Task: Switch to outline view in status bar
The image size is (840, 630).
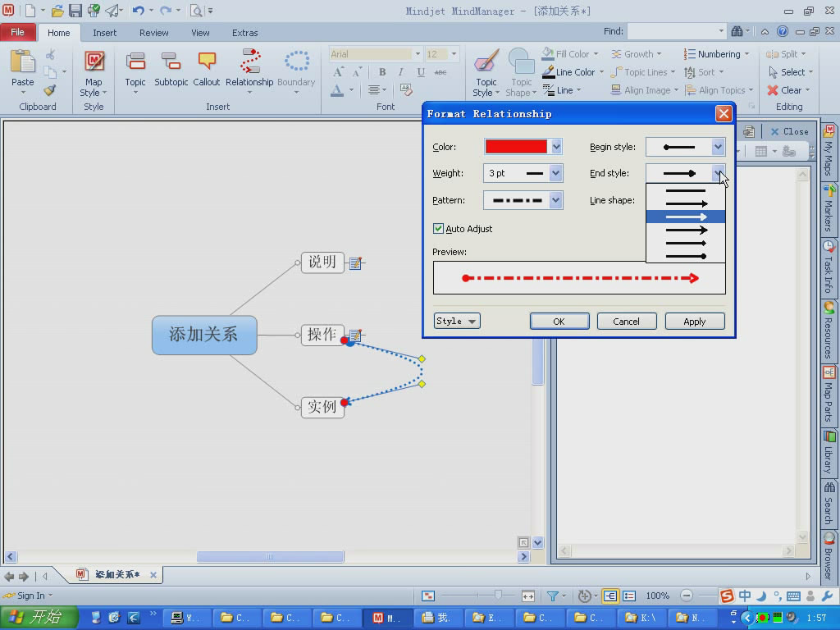Action: coord(629,596)
